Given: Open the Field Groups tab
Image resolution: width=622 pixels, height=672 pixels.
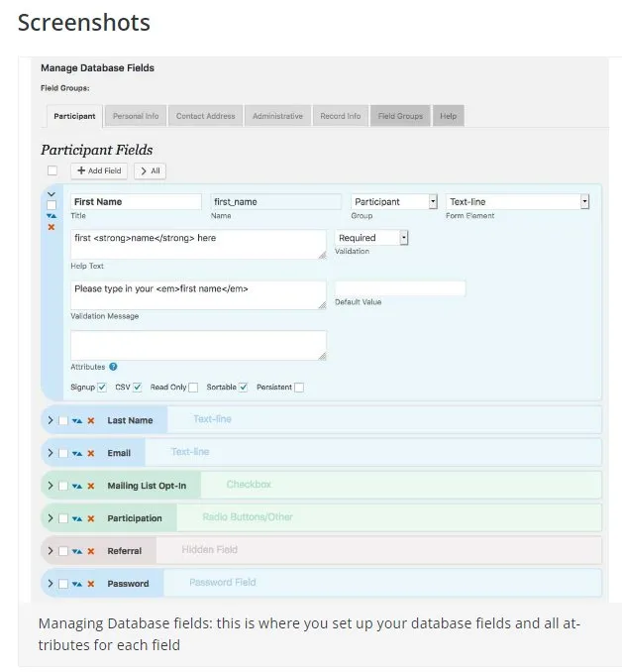Looking at the screenshot, I should pos(400,116).
